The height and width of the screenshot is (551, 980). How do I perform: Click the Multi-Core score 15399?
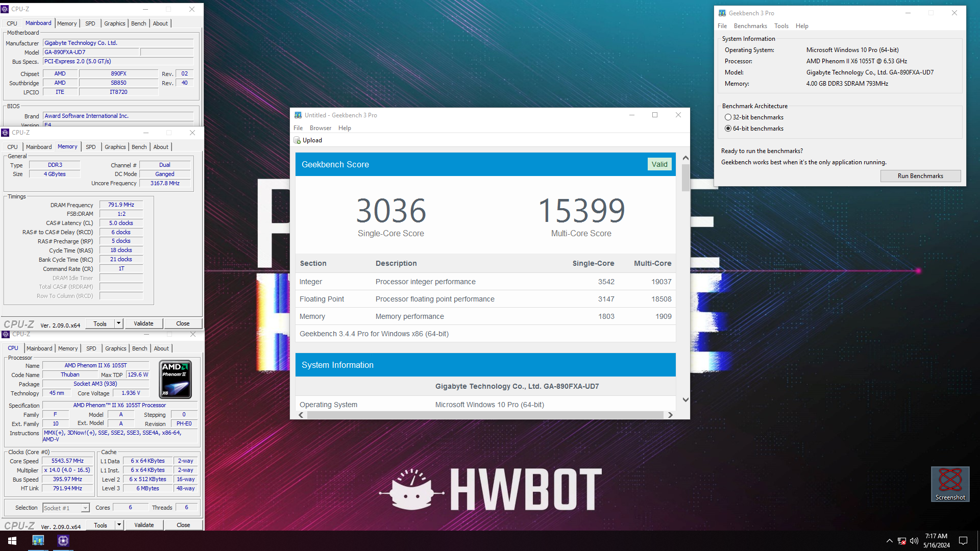point(581,211)
